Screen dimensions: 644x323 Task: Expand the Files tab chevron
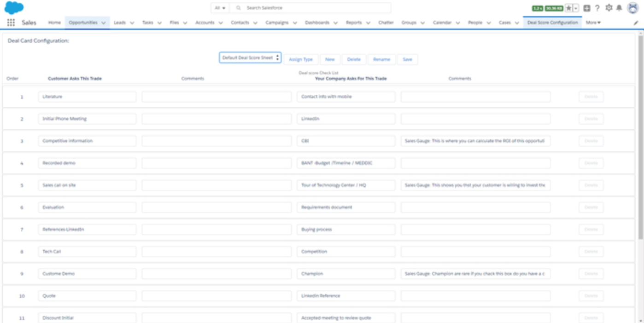[185, 23]
